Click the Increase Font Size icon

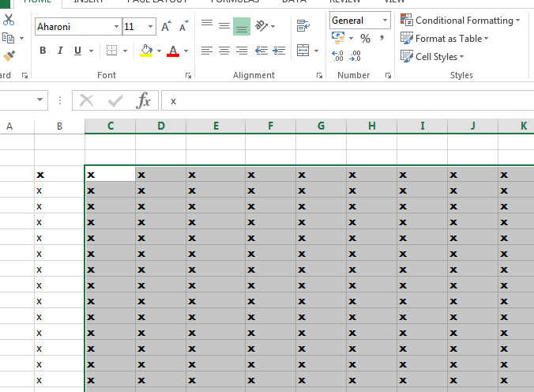pyautogui.click(x=166, y=27)
